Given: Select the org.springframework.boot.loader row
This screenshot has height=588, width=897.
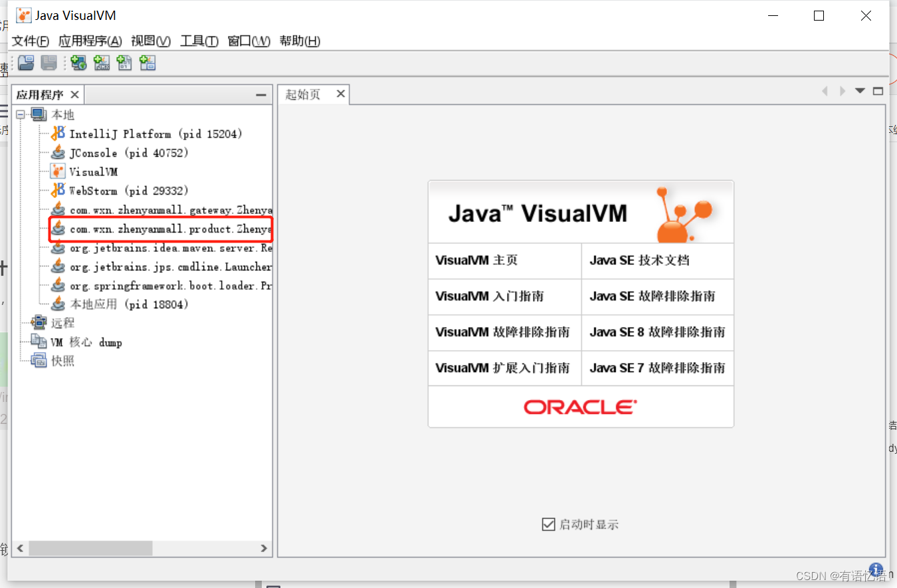Looking at the screenshot, I should (x=171, y=286).
